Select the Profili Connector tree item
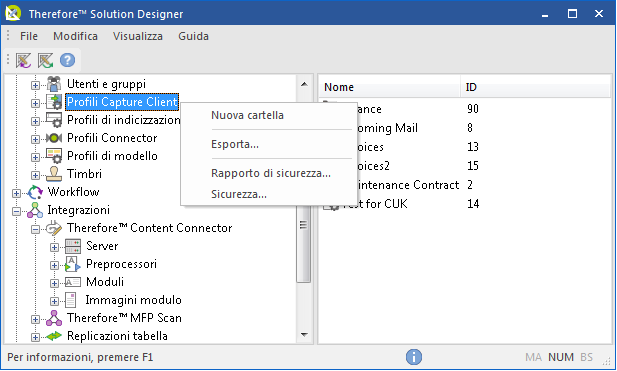The width and height of the screenshot is (617, 371). (x=112, y=138)
